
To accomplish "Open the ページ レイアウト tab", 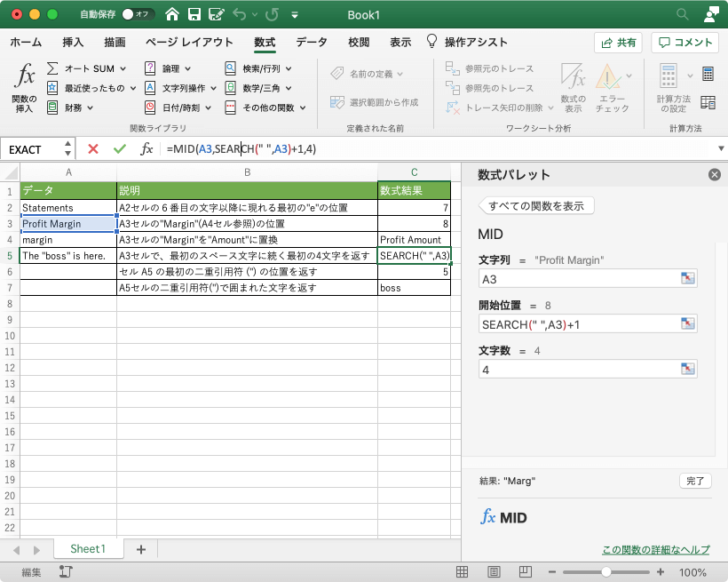I will pos(189,43).
